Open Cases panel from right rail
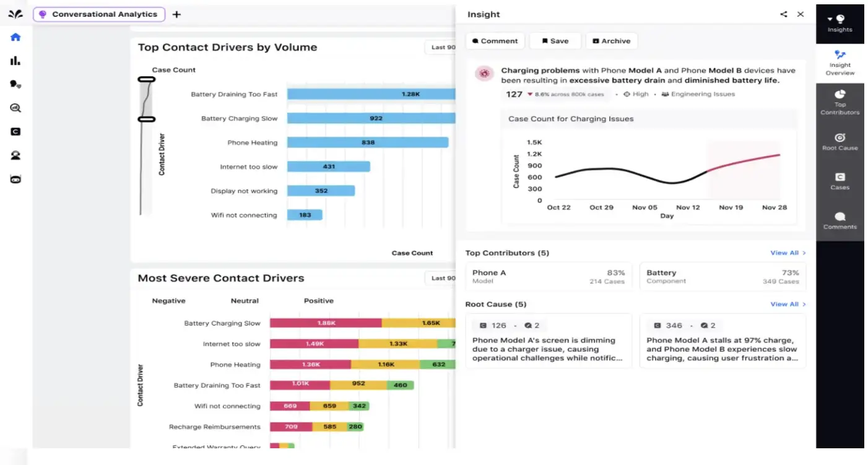868x465 pixels. (x=840, y=181)
